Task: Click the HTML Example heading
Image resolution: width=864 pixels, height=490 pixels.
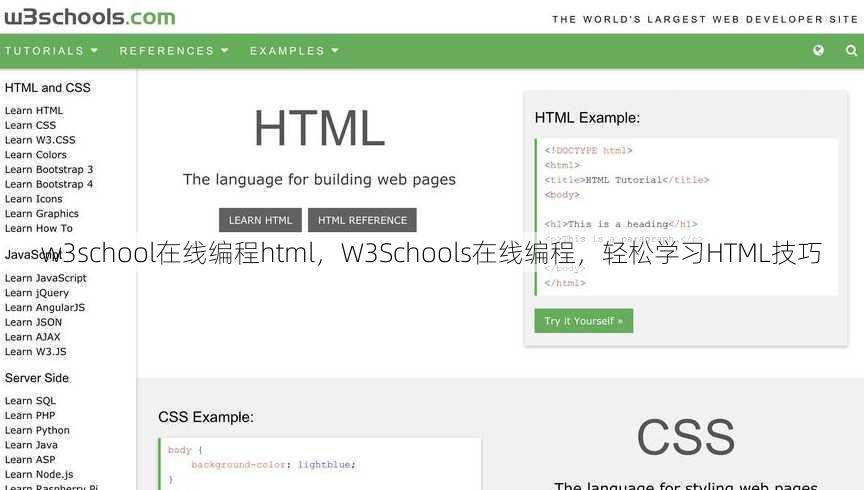Action: point(587,118)
